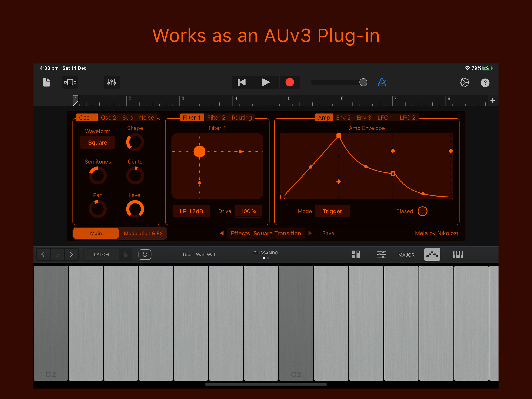Toggle the lock next to LATCH
The image size is (532, 399).
[x=126, y=254]
